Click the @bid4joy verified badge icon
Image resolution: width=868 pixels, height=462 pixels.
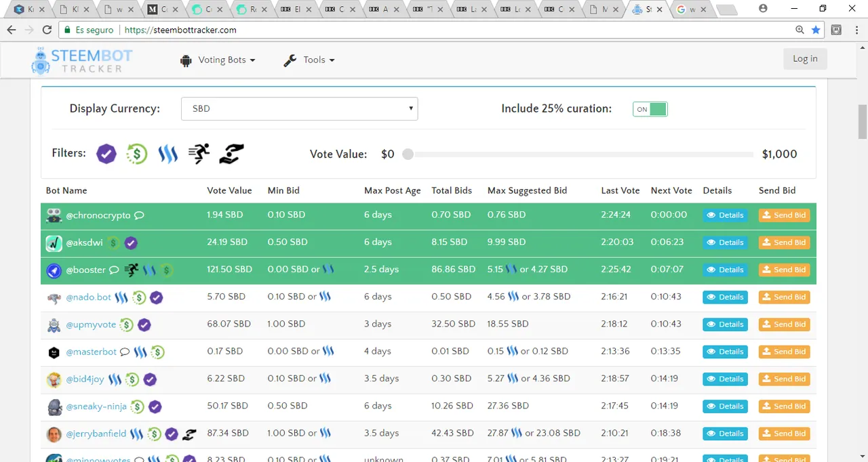(150, 379)
